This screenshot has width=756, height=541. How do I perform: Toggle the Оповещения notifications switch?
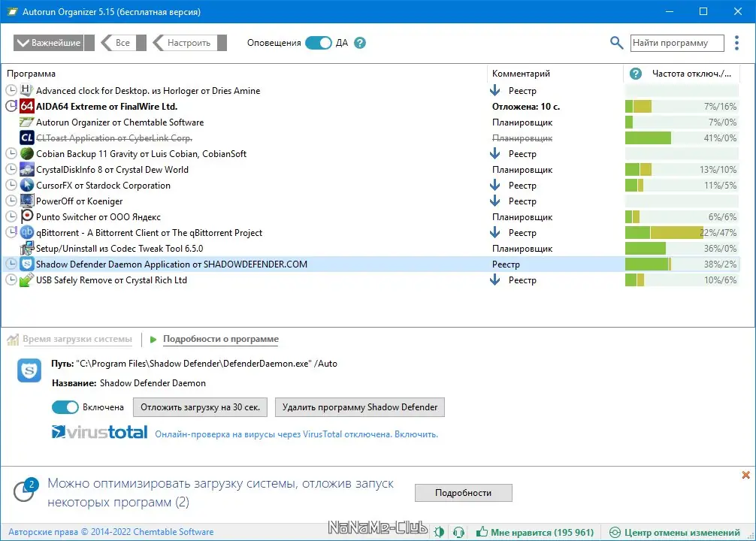319,43
